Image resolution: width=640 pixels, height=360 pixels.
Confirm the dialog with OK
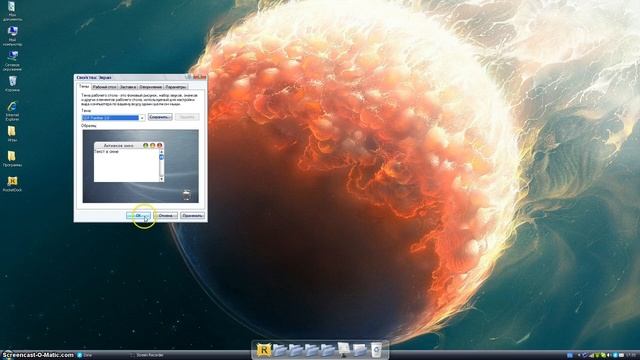[x=138, y=216]
